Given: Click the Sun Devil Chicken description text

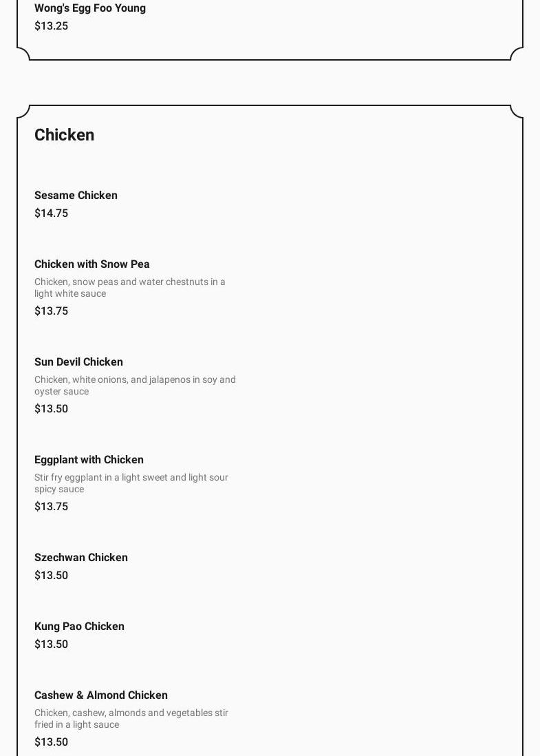Looking at the screenshot, I should [134, 386].
